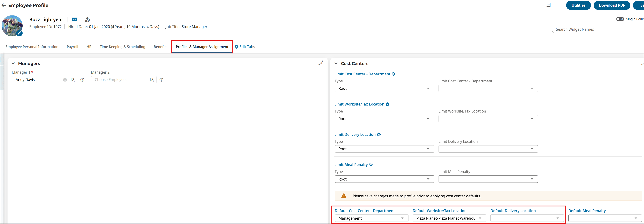This screenshot has width=644, height=224.
Task: Open the Default Cost Center - Department Management dropdown
Action: click(371, 218)
